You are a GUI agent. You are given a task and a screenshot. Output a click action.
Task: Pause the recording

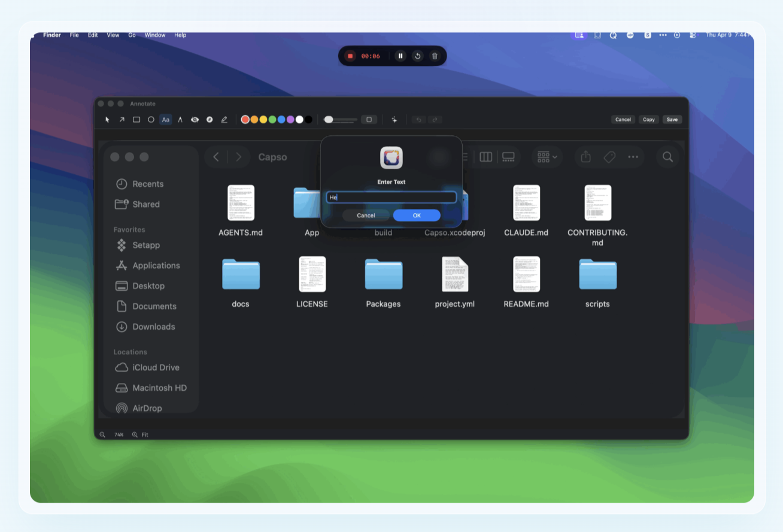[x=401, y=56]
